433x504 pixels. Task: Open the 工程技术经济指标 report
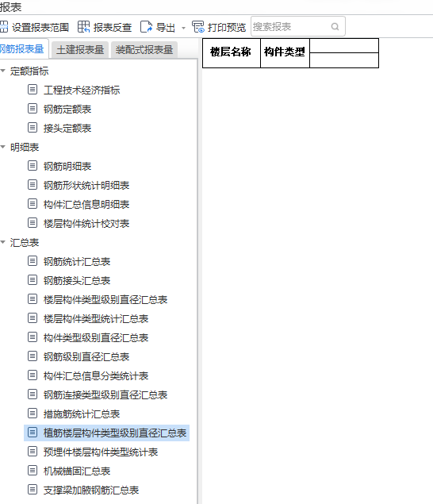(82, 90)
